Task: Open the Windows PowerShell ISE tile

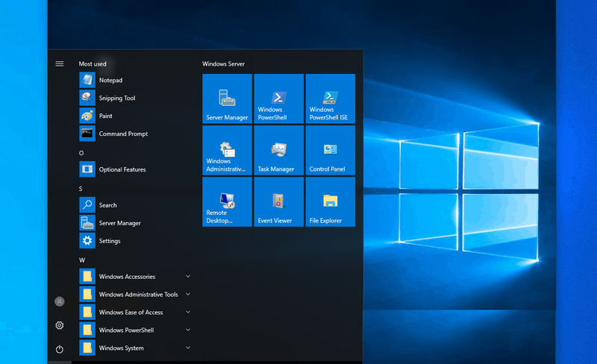Action: tap(331, 98)
